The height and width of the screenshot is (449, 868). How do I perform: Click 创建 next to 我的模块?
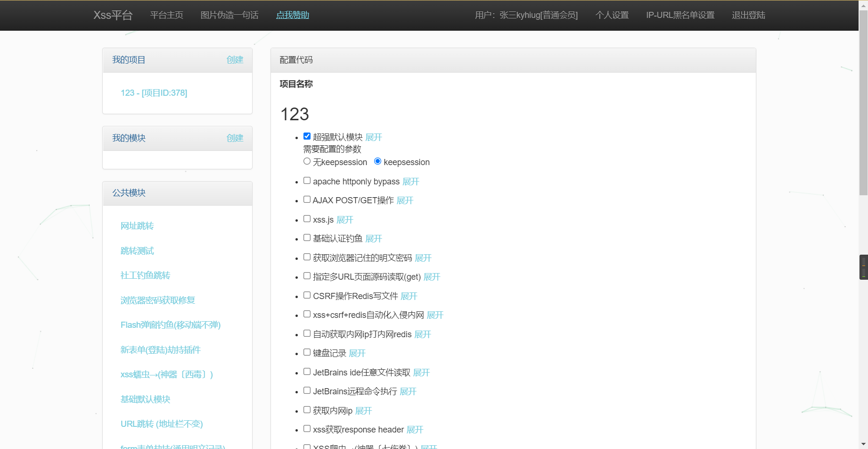coord(235,138)
